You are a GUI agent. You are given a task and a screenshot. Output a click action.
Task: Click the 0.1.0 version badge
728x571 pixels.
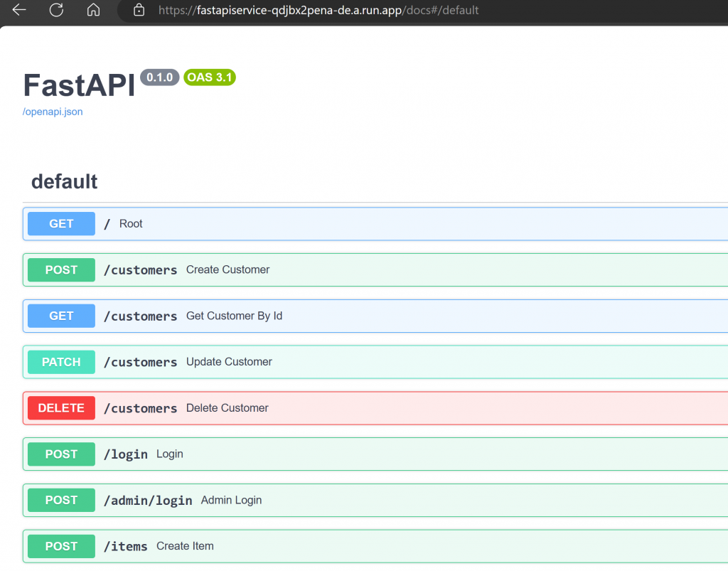160,77
